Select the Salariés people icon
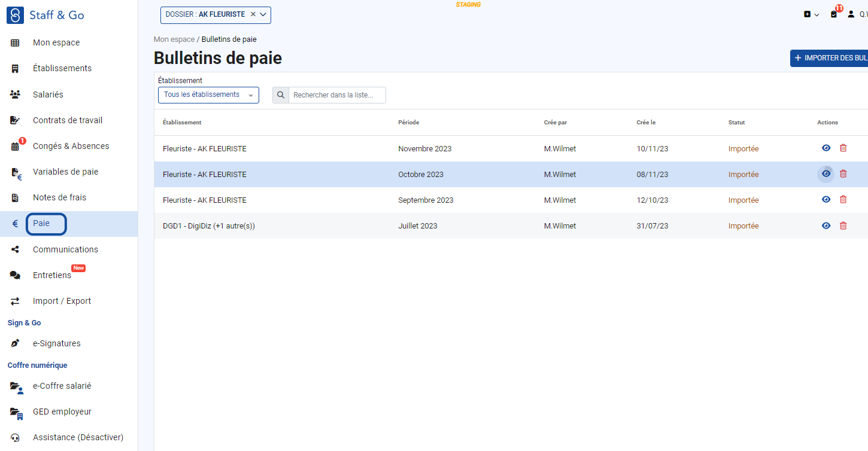Screen dimensions: 868x451 [x=15, y=95]
